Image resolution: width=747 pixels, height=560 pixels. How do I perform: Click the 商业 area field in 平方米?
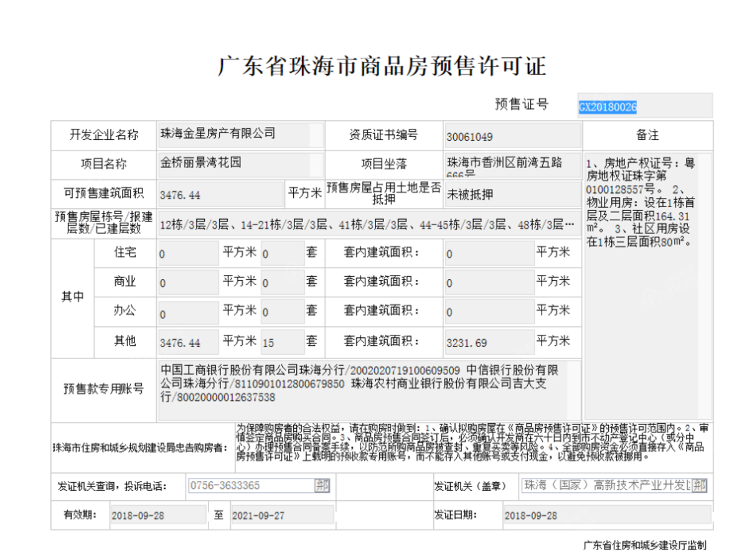189,282
